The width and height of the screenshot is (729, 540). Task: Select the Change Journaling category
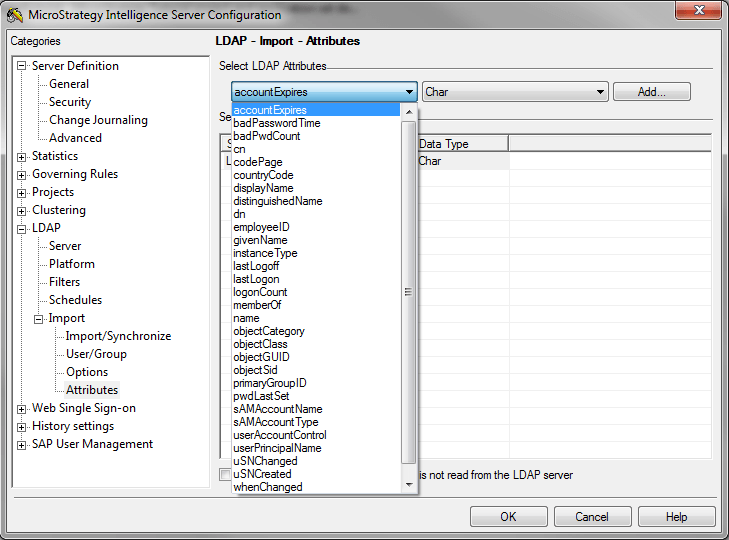click(99, 120)
